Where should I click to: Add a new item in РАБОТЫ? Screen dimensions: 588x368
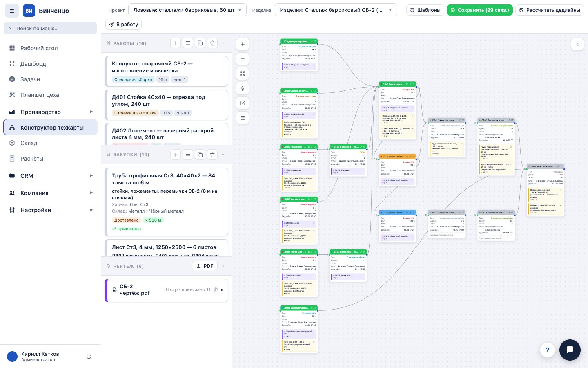tap(176, 43)
